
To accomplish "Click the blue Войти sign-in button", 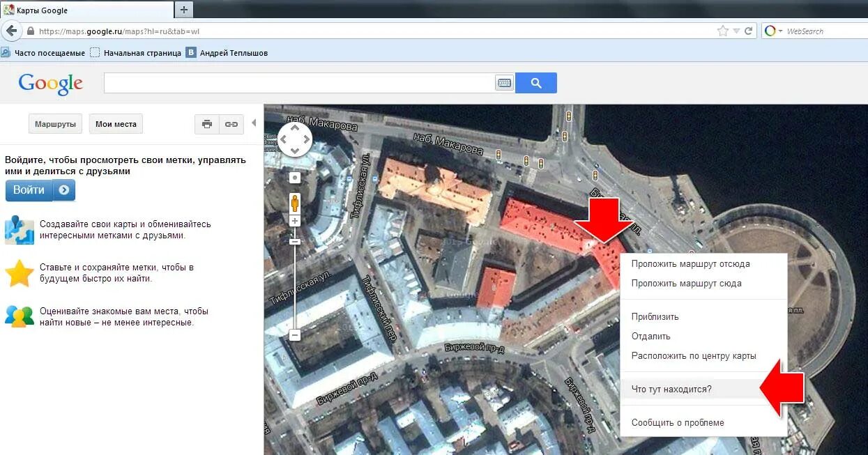I will point(40,190).
